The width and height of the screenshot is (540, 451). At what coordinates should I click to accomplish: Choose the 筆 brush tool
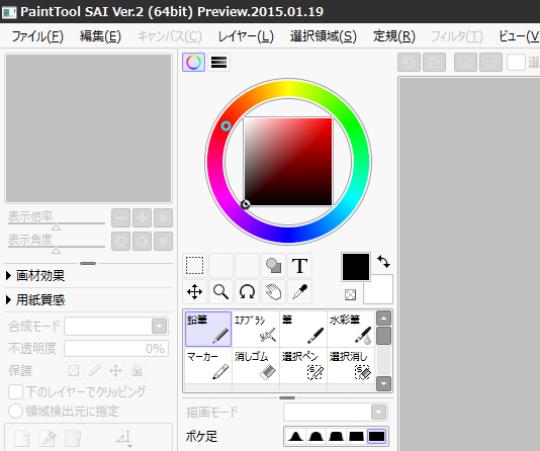(303, 329)
